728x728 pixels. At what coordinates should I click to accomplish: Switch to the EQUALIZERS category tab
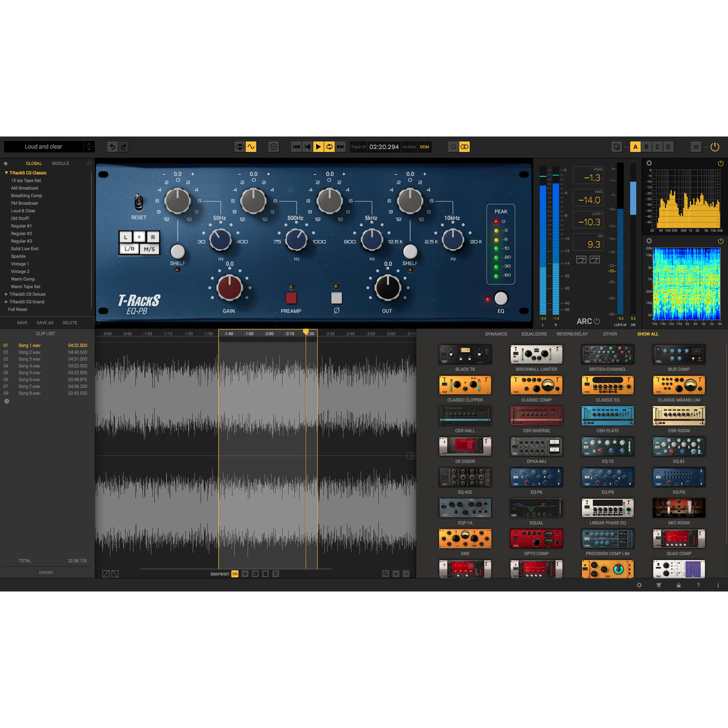pyautogui.click(x=533, y=334)
